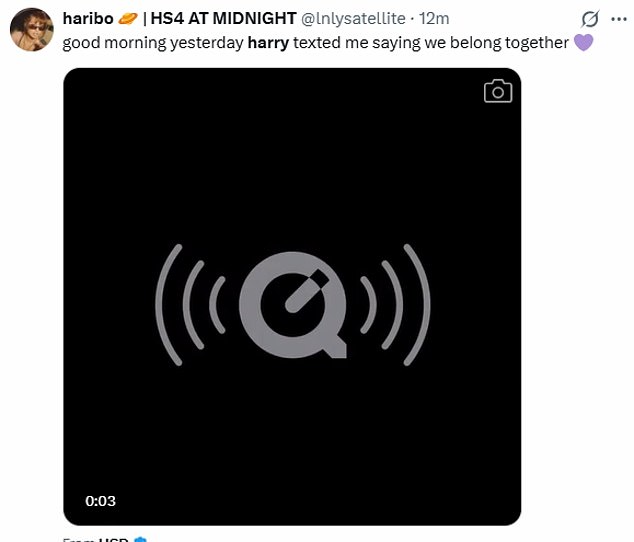This screenshot has height=542, width=634.
Task: Click the USD source link below video
Action: (x=110, y=540)
